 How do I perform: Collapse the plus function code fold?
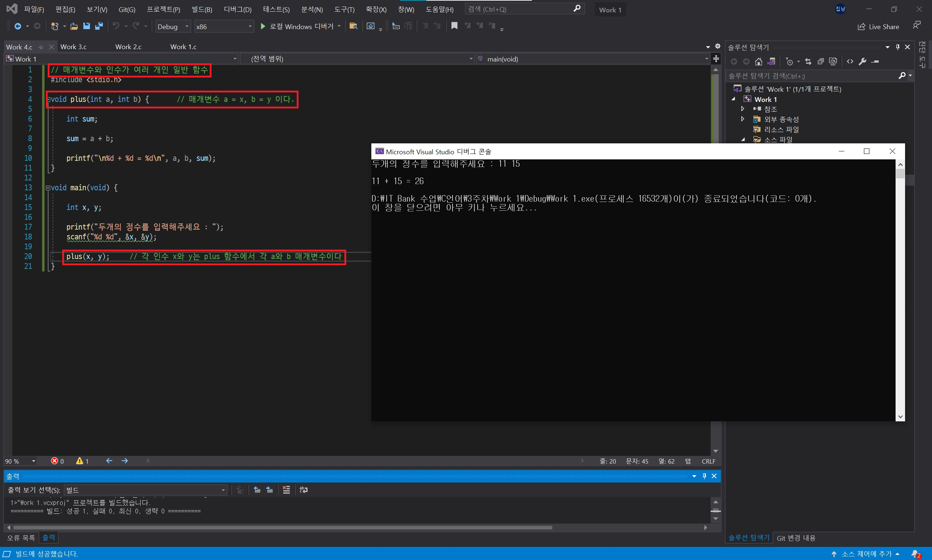click(48, 99)
